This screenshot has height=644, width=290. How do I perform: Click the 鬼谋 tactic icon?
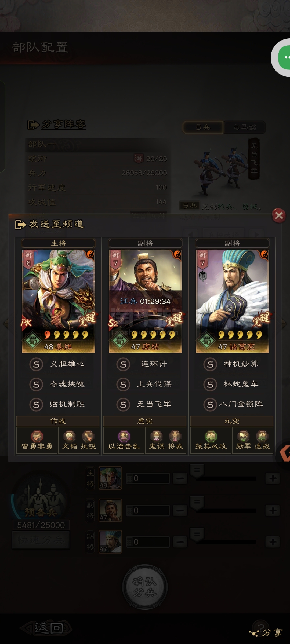tap(157, 440)
